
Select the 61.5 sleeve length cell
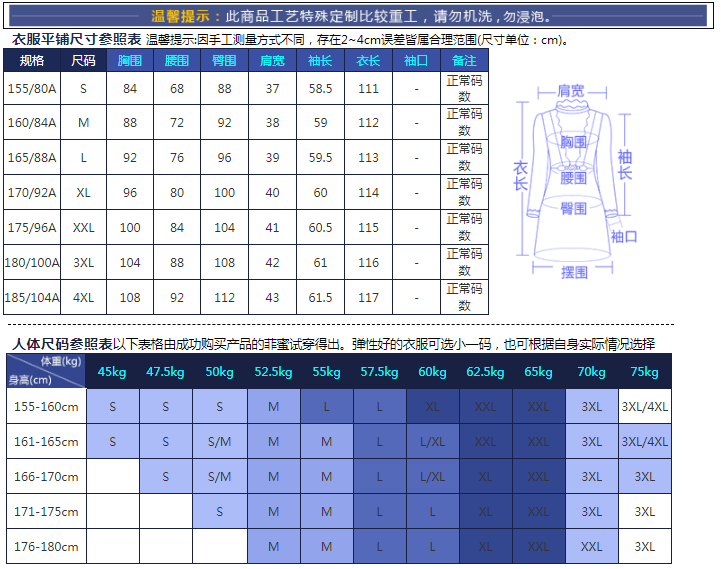(320, 298)
